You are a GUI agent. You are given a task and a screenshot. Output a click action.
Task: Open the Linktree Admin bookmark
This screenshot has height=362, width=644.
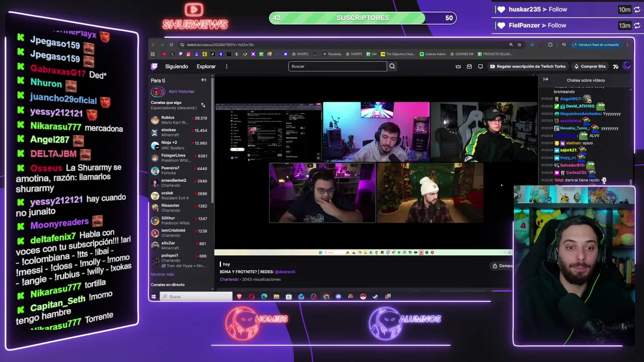[433, 54]
